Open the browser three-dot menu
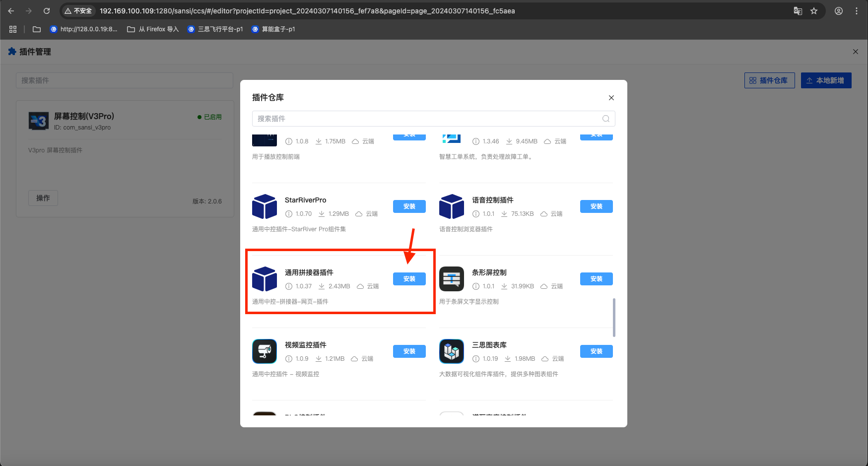868x466 pixels. coord(857,11)
